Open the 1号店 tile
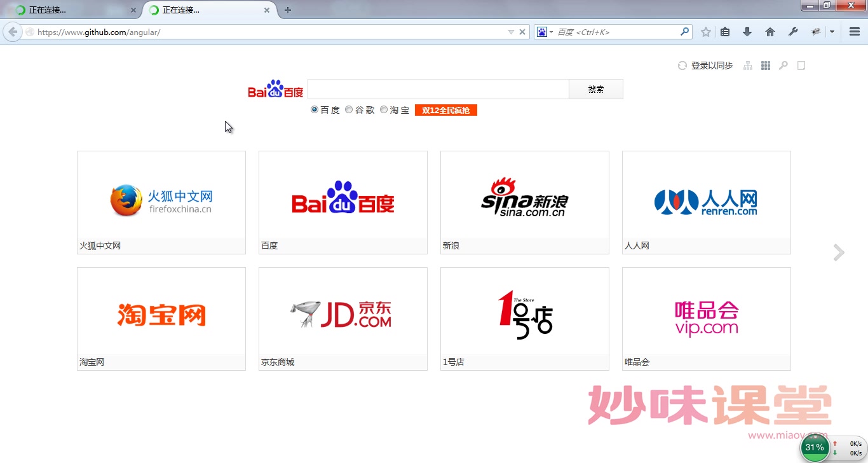 tap(525, 319)
